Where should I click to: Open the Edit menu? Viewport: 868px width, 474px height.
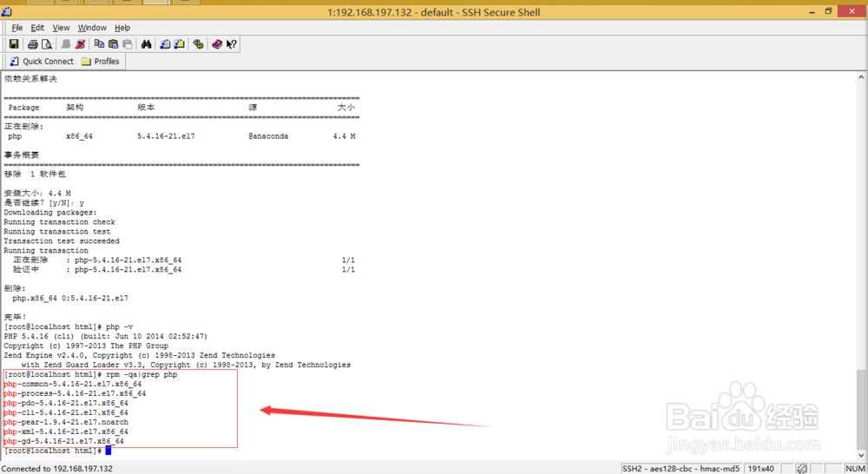pyautogui.click(x=37, y=28)
